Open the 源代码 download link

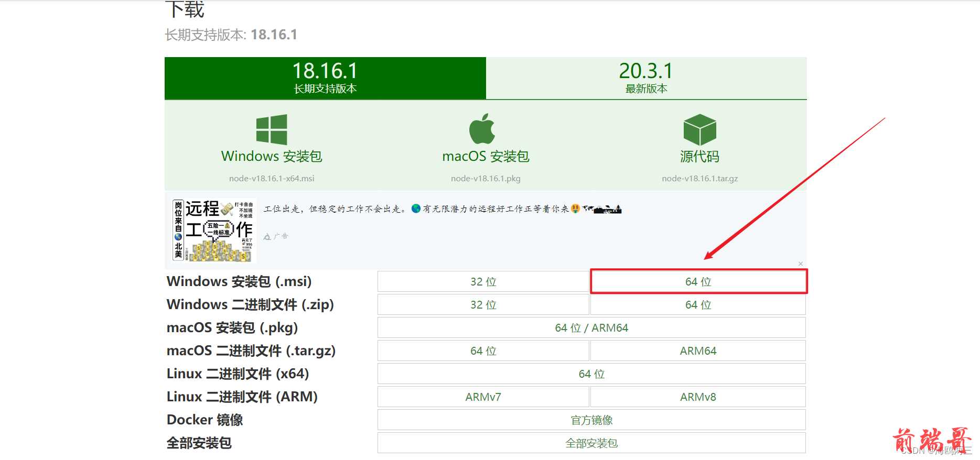[699, 156]
